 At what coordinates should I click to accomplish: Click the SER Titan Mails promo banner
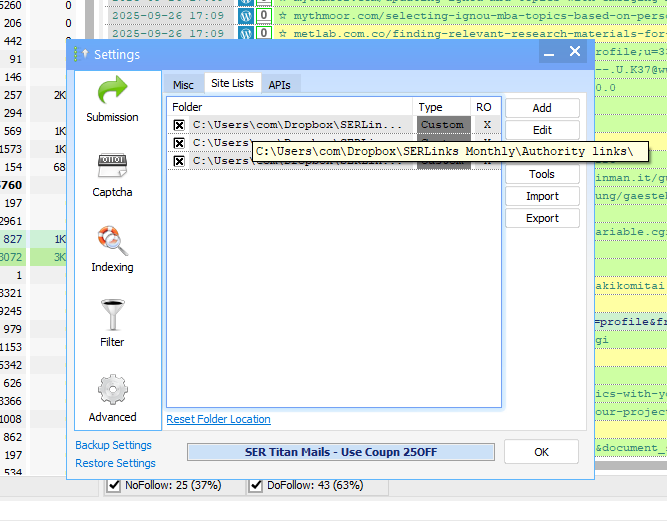[340, 452]
